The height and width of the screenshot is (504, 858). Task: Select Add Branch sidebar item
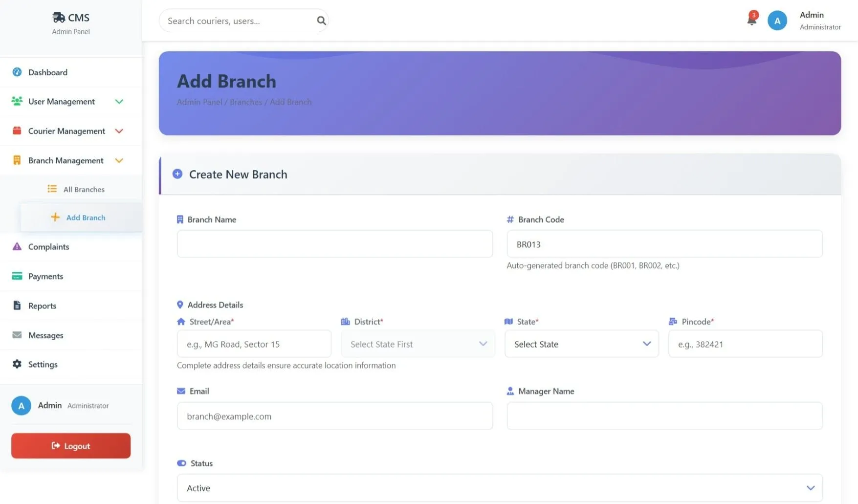coord(86,218)
